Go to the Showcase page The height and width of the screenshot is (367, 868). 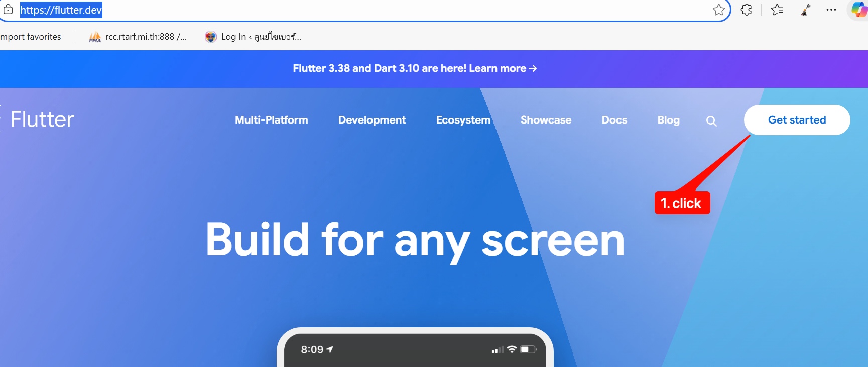point(546,120)
